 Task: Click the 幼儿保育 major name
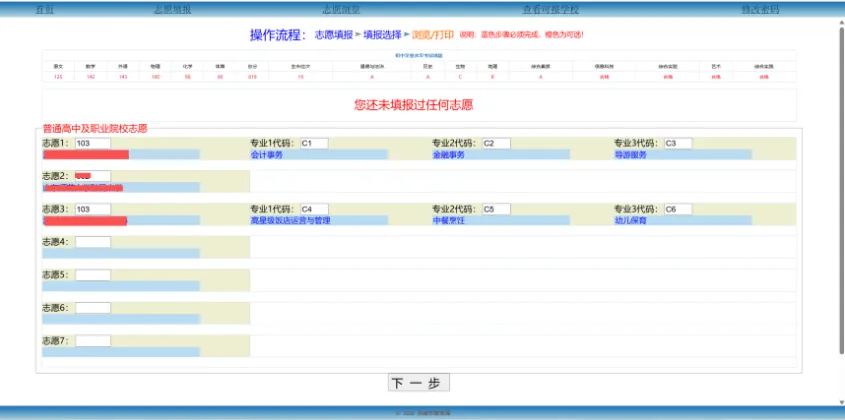click(631, 221)
